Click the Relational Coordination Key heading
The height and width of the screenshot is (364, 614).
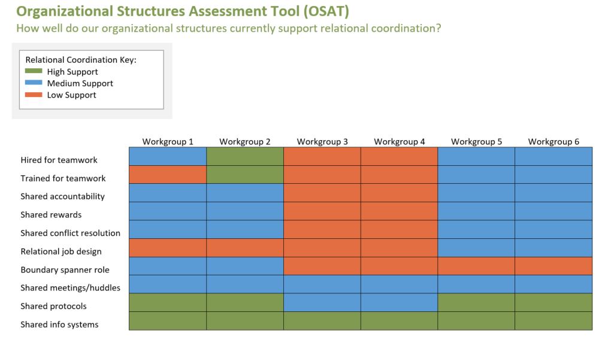click(x=81, y=60)
